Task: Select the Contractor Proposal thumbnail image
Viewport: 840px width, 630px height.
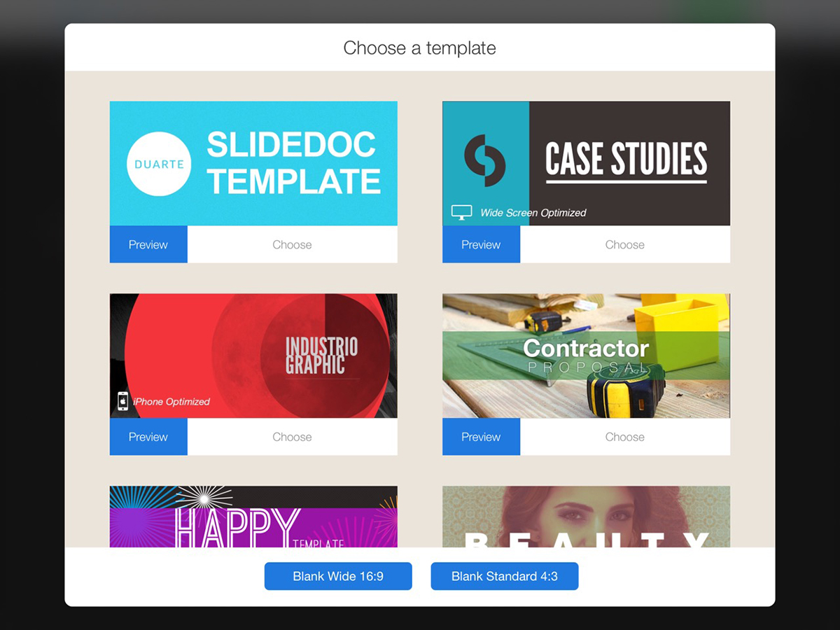Action: tap(586, 356)
